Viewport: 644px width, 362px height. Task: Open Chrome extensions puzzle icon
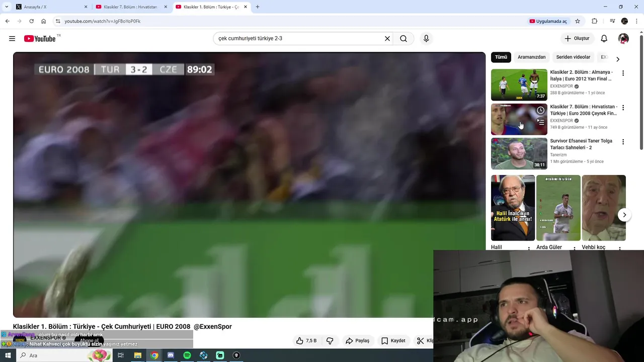pyautogui.click(x=595, y=21)
